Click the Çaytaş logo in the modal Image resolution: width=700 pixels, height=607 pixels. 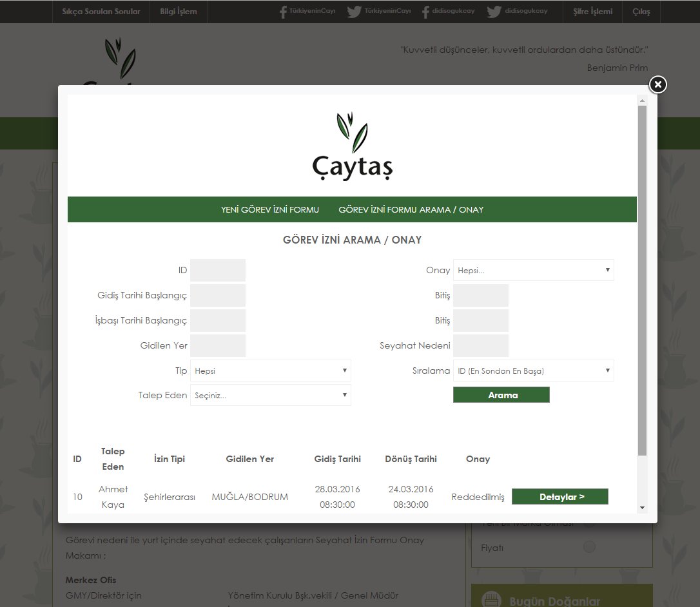pyautogui.click(x=352, y=146)
